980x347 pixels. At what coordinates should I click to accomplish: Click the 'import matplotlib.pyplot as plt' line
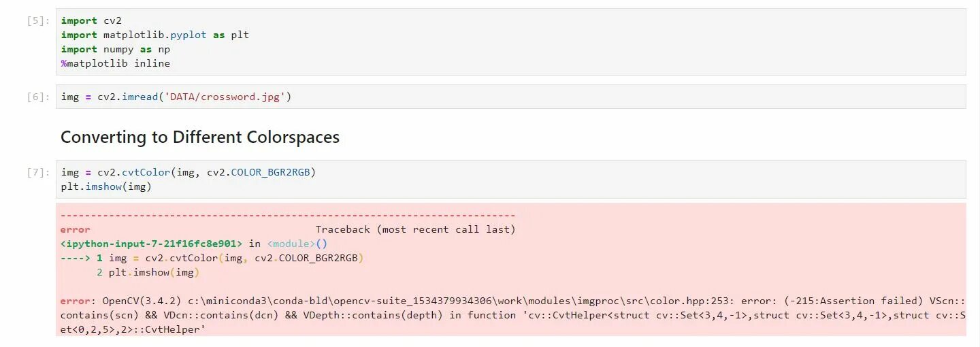[x=154, y=35]
